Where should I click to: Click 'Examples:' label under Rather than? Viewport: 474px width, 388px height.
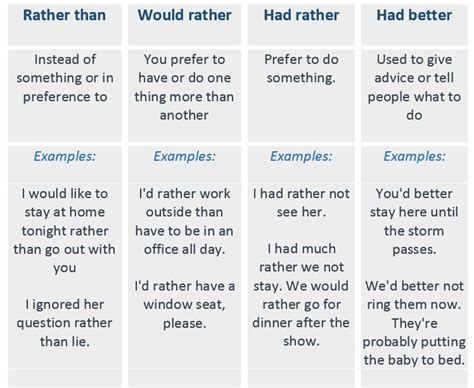pyautogui.click(x=65, y=156)
